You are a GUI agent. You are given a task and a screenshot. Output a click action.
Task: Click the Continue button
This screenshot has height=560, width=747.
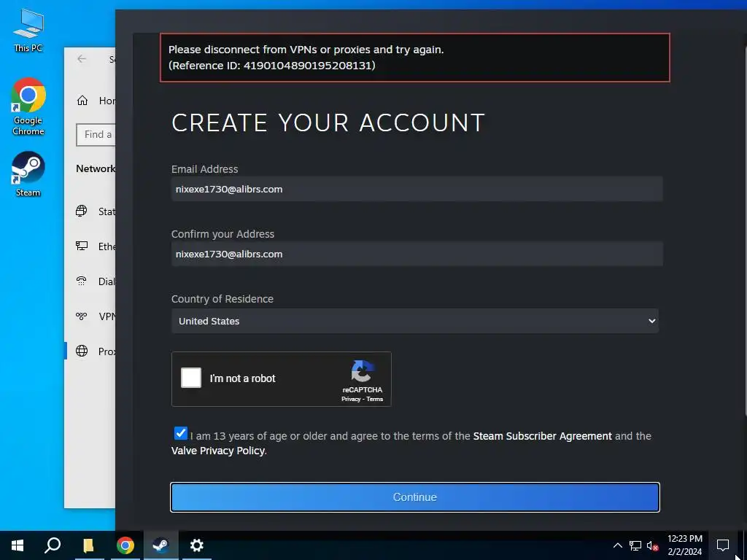point(415,497)
